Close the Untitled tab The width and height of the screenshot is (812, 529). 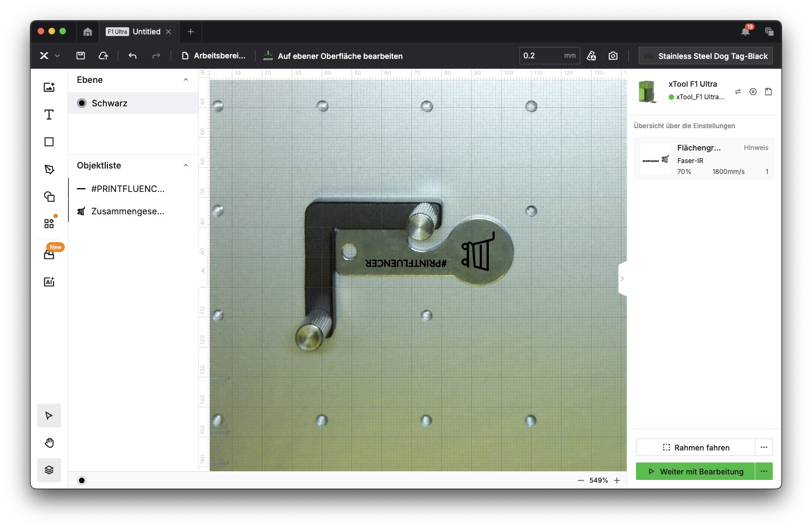(x=168, y=32)
